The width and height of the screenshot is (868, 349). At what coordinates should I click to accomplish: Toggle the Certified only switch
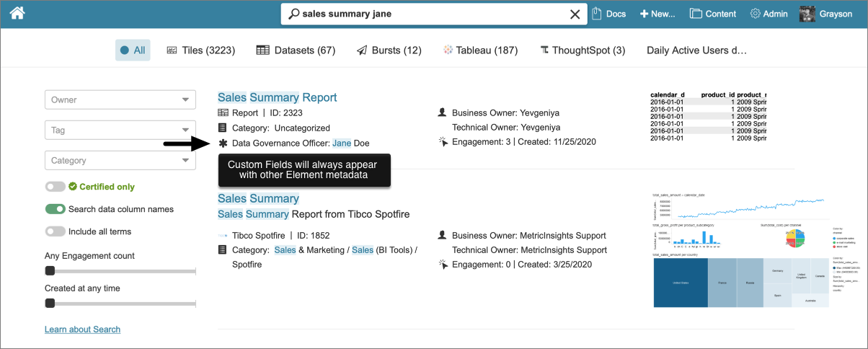click(56, 187)
